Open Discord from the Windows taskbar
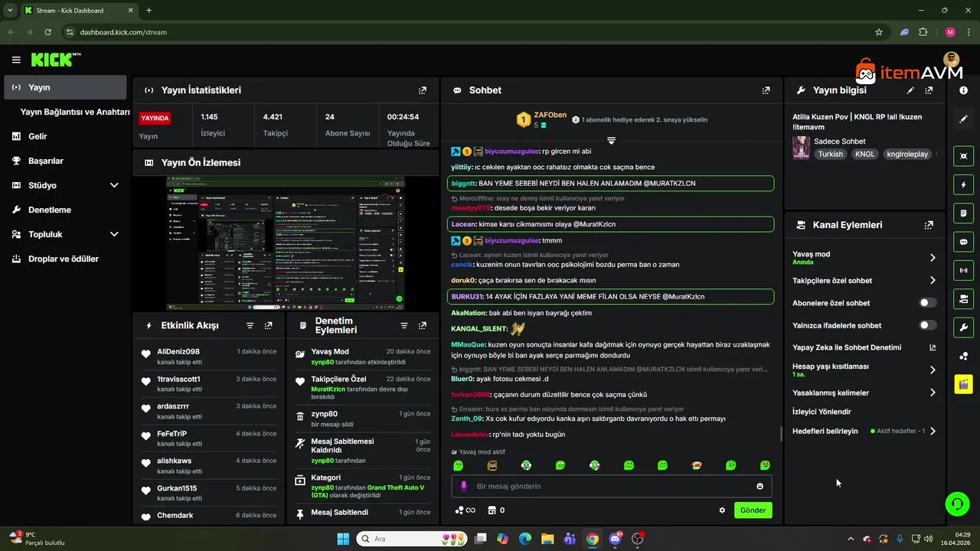 pos(615,539)
